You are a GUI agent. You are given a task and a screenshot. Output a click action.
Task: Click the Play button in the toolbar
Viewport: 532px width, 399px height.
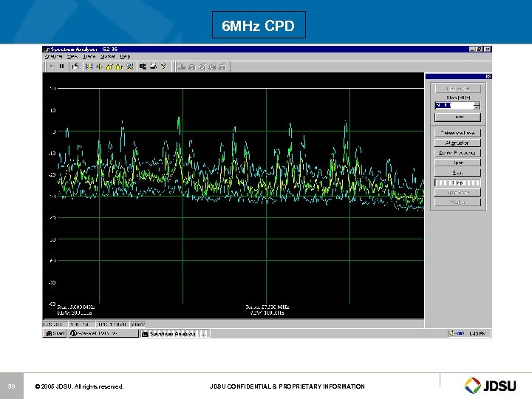point(52,66)
